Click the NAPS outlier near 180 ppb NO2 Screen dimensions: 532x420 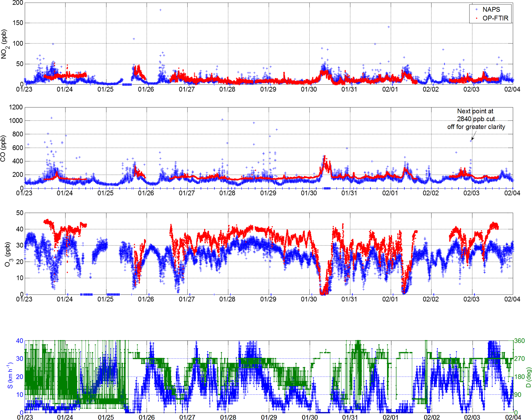[x=160, y=10]
